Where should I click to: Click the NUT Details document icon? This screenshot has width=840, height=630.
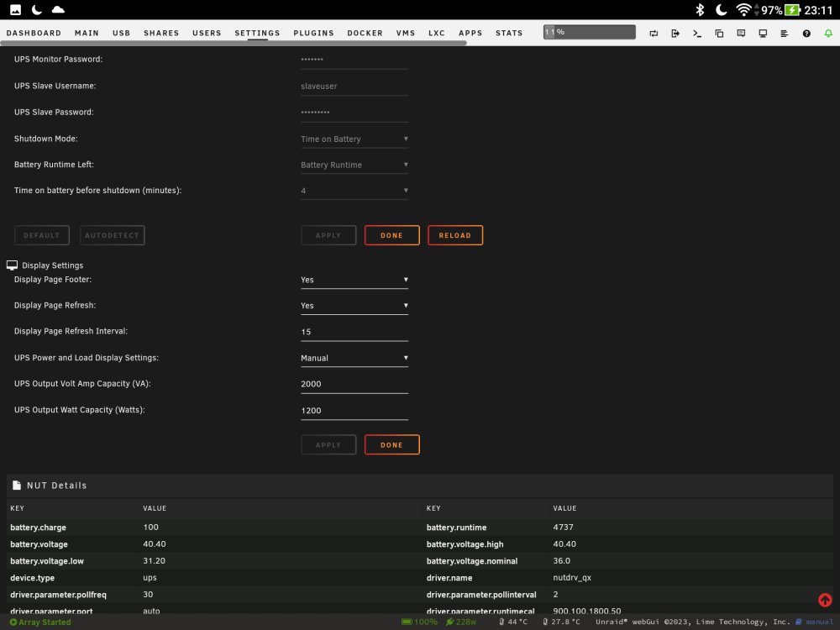(17, 485)
